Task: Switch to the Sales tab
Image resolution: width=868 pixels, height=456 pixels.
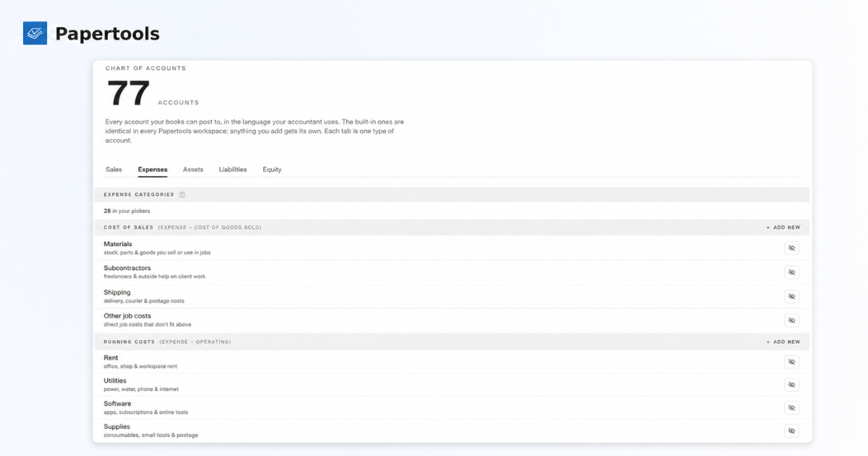Action: coord(114,169)
